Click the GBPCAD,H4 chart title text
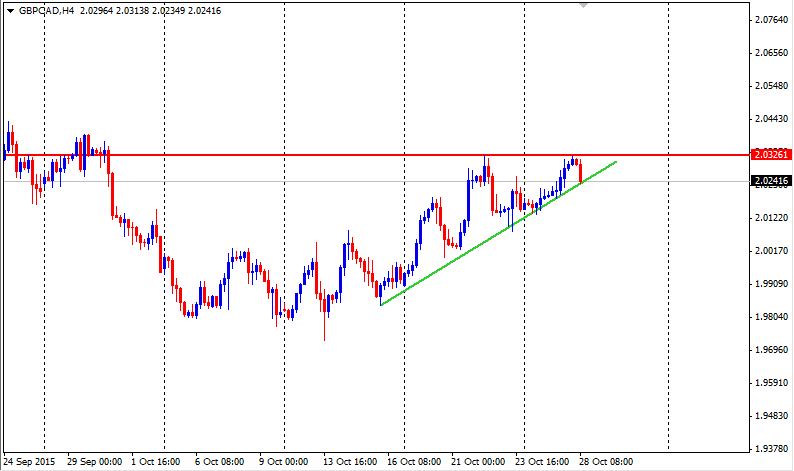 pyautogui.click(x=46, y=11)
